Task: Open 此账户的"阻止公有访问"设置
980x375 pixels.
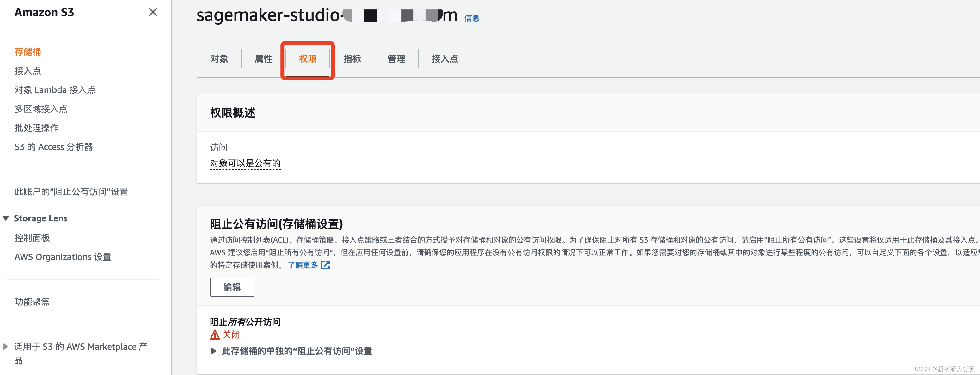Action: [71, 192]
